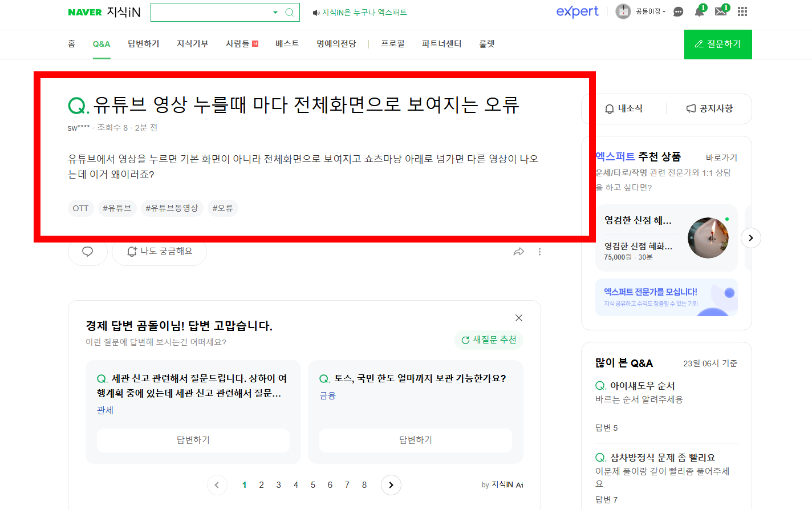
Task: Click the next page arrow in pagination
Action: pos(391,485)
